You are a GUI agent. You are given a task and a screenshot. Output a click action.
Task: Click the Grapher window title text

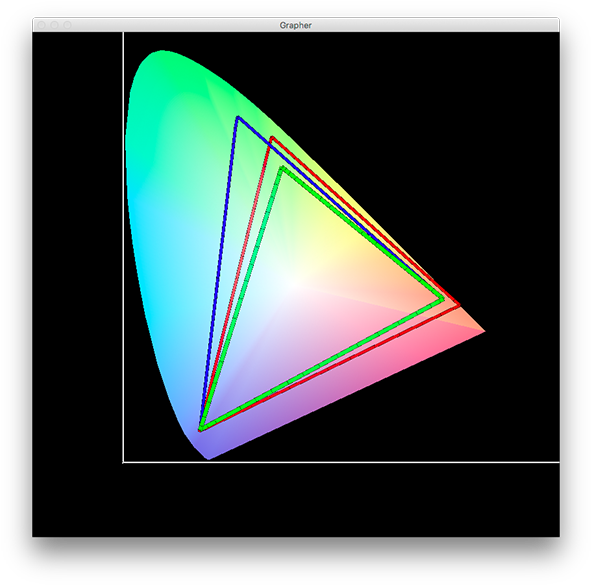[296, 25]
